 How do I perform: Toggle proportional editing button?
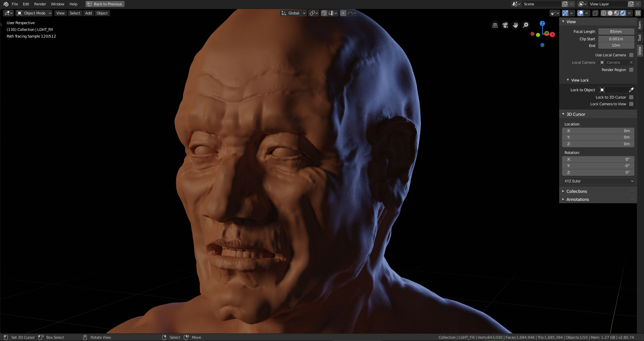pos(343,13)
